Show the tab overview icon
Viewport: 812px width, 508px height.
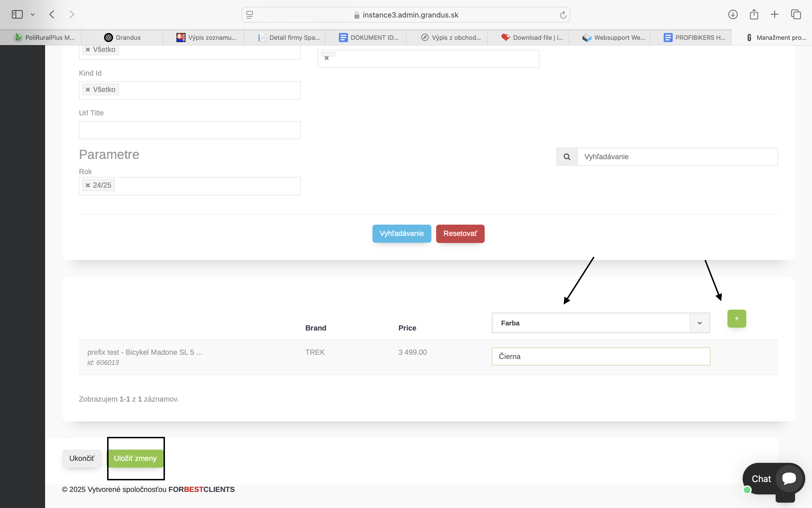(x=796, y=14)
